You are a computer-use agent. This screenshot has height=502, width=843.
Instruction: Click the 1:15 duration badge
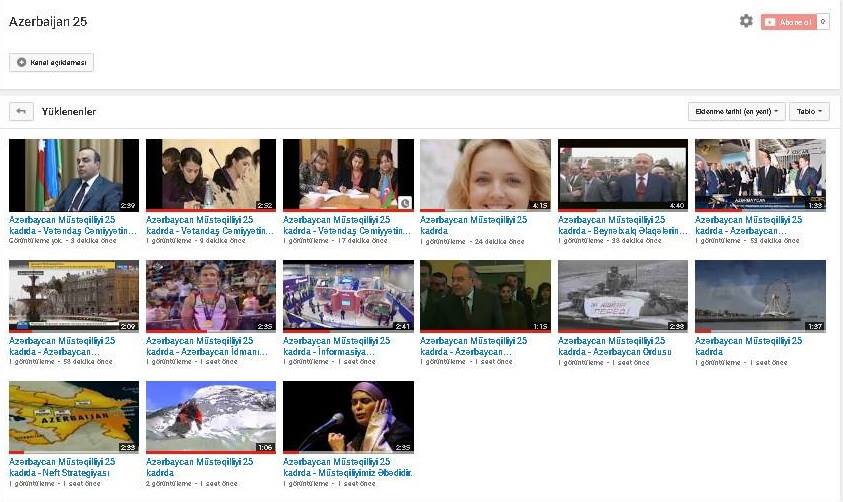coord(540,326)
